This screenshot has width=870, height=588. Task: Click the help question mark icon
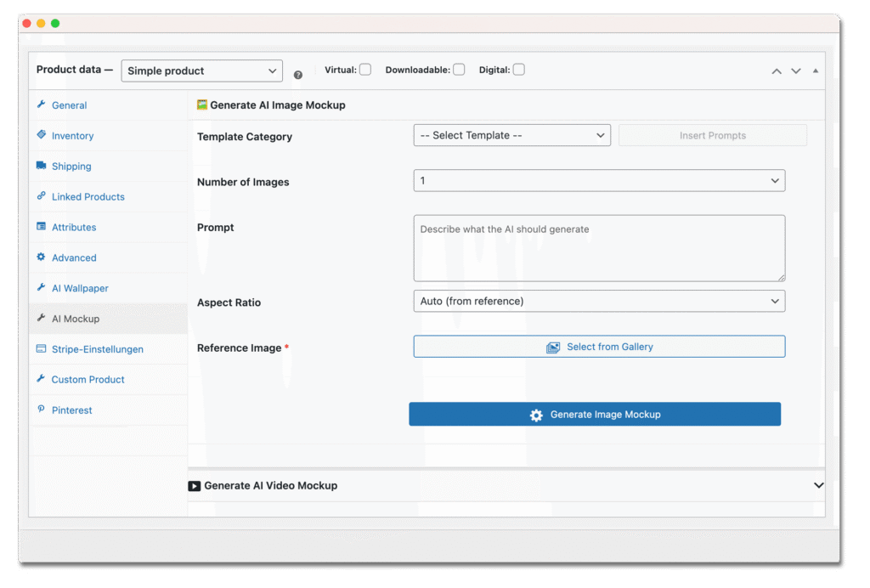[298, 75]
